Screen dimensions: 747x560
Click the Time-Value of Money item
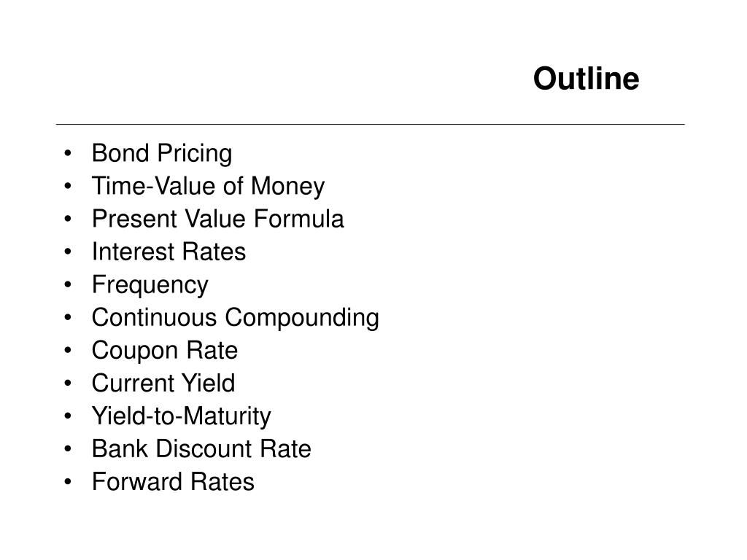click(208, 186)
